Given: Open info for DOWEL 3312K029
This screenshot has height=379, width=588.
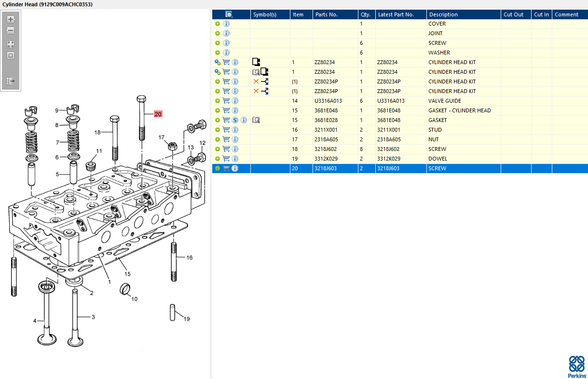Looking at the screenshot, I should coord(235,159).
